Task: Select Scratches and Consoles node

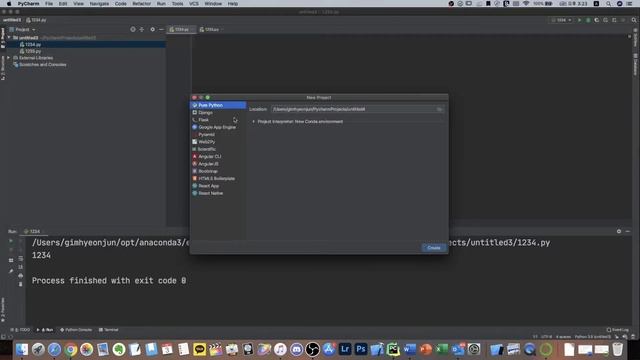Action: (40, 64)
